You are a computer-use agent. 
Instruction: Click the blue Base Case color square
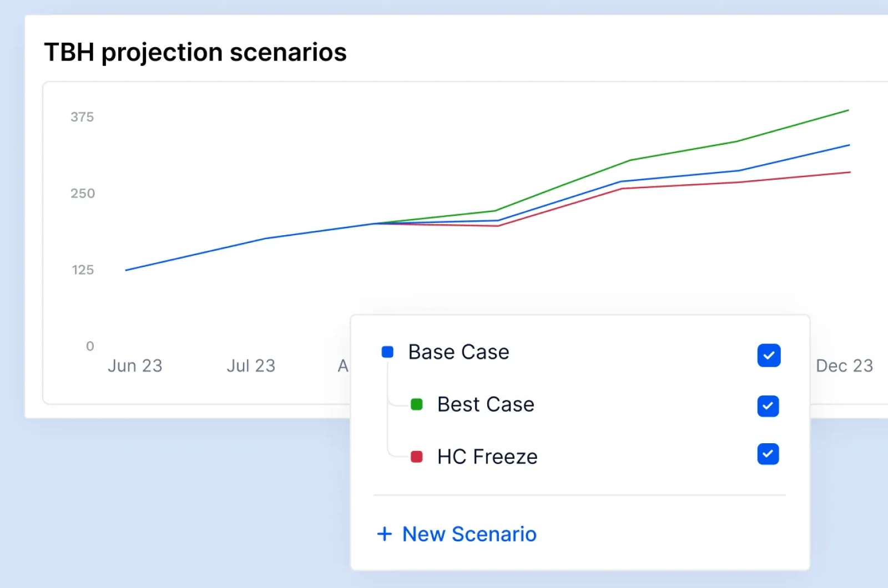tap(387, 352)
